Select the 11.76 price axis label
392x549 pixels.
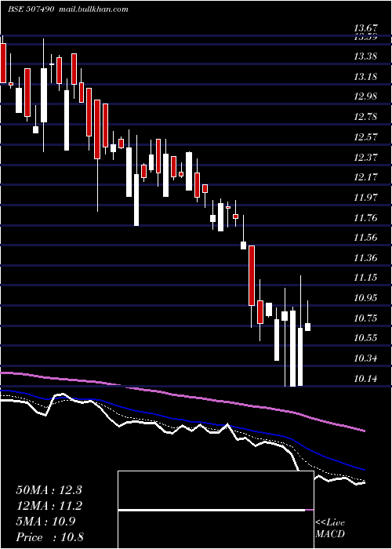click(x=365, y=218)
